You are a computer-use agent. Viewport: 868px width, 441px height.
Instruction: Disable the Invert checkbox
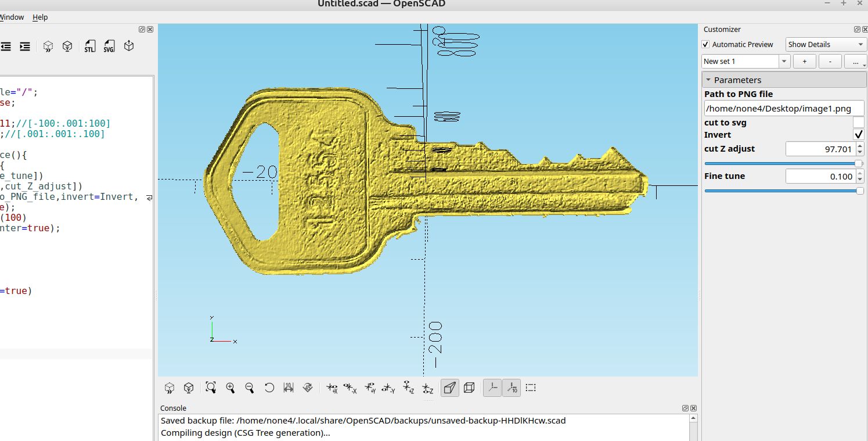[858, 135]
